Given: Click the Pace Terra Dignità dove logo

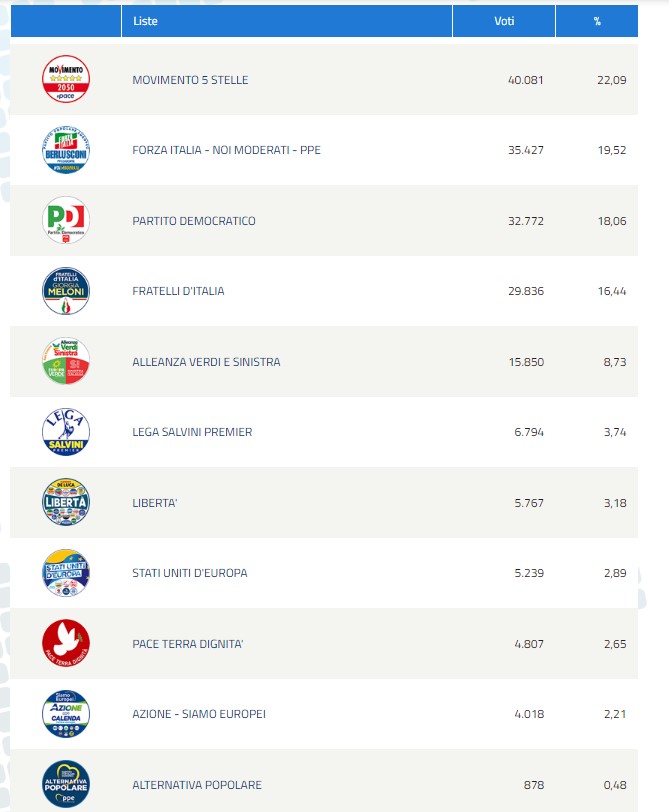Looking at the screenshot, I should [x=66, y=643].
